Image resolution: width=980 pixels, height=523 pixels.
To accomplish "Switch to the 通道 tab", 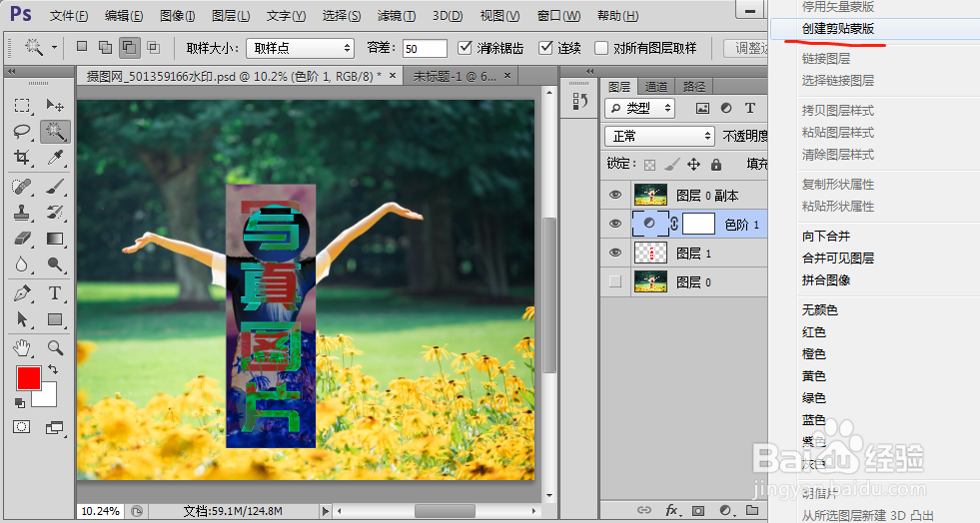I will [x=656, y=87].
